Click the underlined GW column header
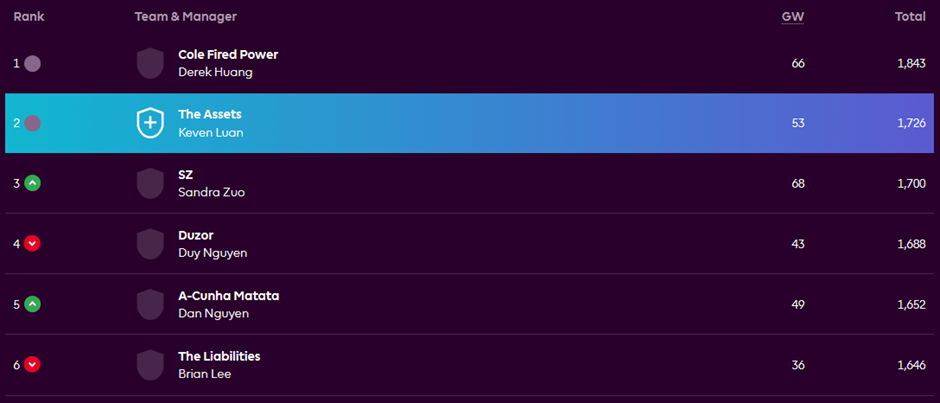940x403 pixels. [x=793, y=17]
